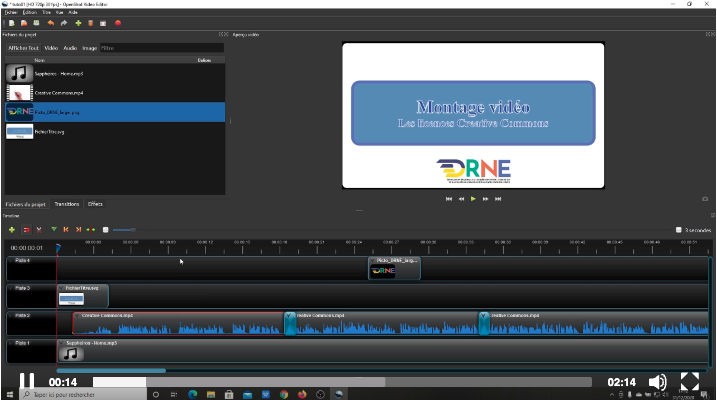Viewport: 717px width, 400px height.
Task: Jump to start in the preview controls
Action: coord(449,199)
